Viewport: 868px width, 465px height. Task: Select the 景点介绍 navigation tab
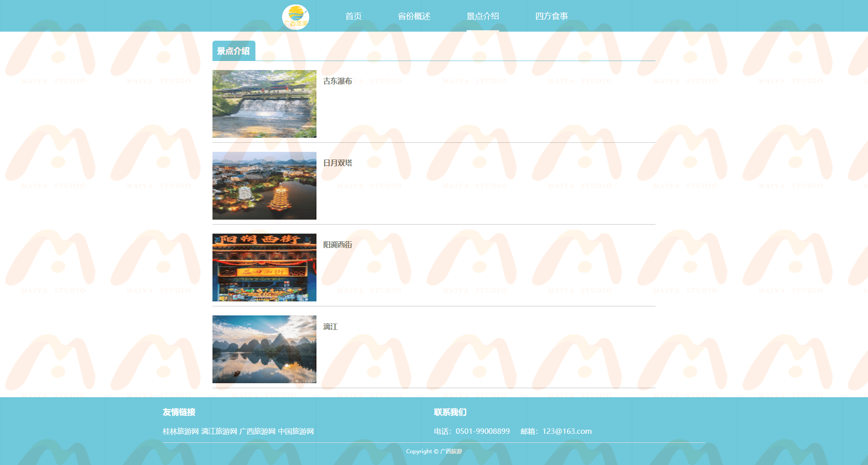pos(482,16)
